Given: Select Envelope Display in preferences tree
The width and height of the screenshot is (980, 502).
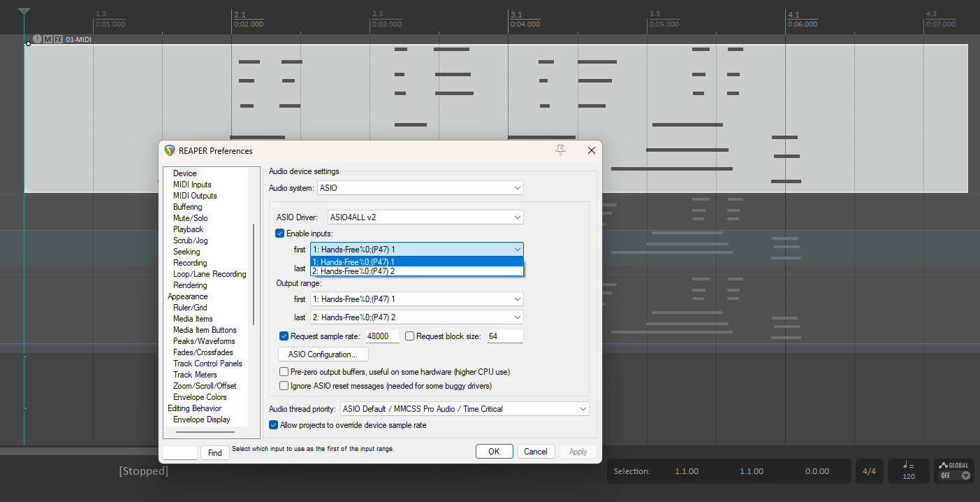Looking at the screenshot, I should point(202,419).
